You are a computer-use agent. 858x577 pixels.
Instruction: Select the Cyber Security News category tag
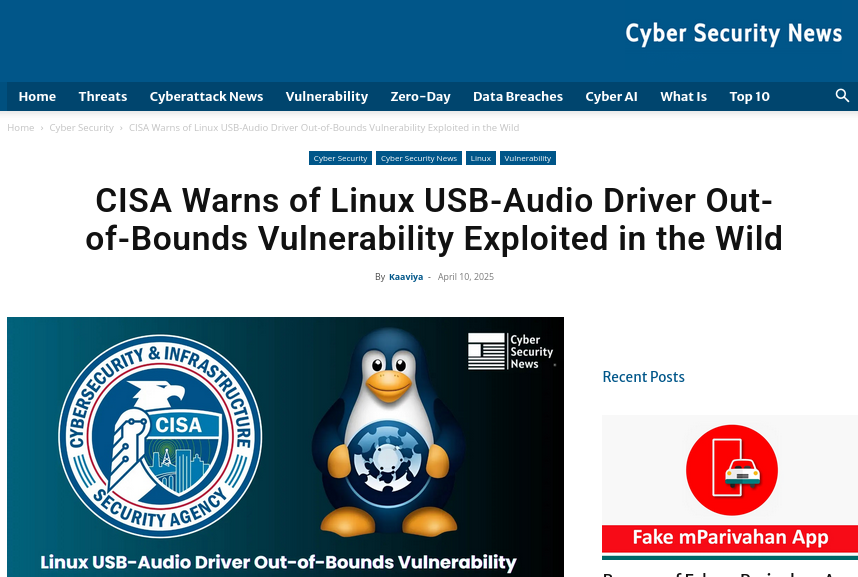419,158
